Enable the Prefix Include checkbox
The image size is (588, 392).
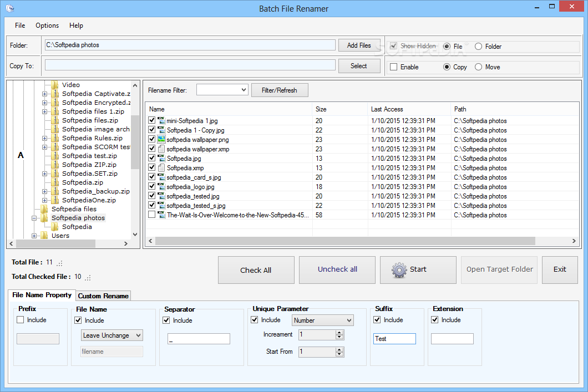[21, 320]
